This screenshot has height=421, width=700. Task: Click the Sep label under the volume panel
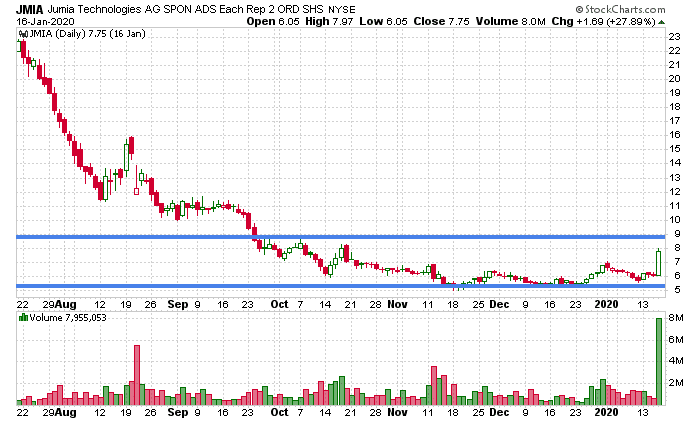tap(178, 413)
